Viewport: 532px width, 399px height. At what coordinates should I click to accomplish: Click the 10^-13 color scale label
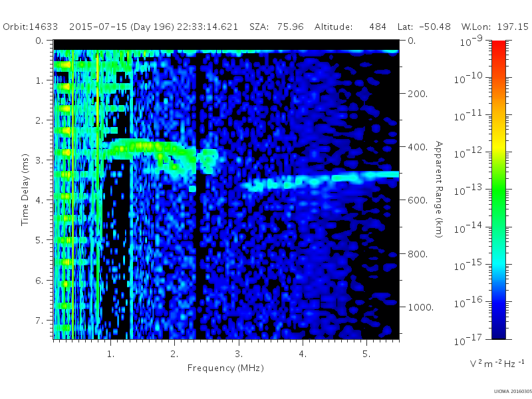[469, 190]
